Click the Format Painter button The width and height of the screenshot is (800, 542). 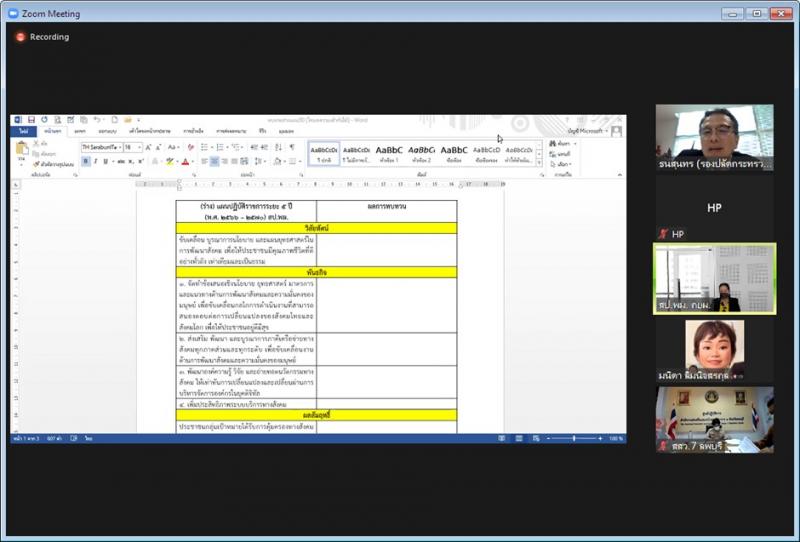54,164
